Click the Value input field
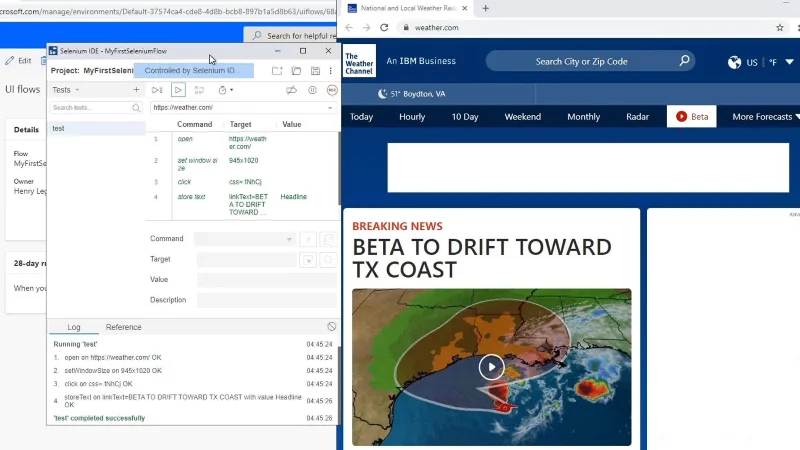Viewport: 800px width, 450px height. point(267,280)
